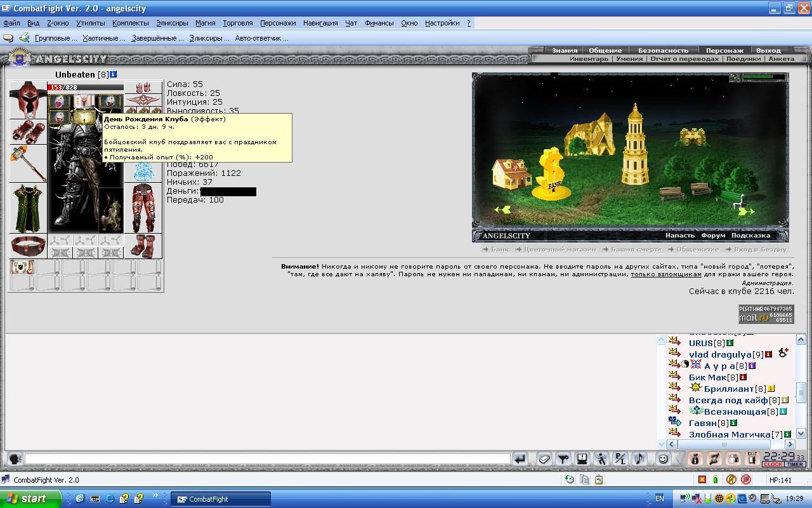
Task: Click the Подсказка button
Action: tap(750, 236)
